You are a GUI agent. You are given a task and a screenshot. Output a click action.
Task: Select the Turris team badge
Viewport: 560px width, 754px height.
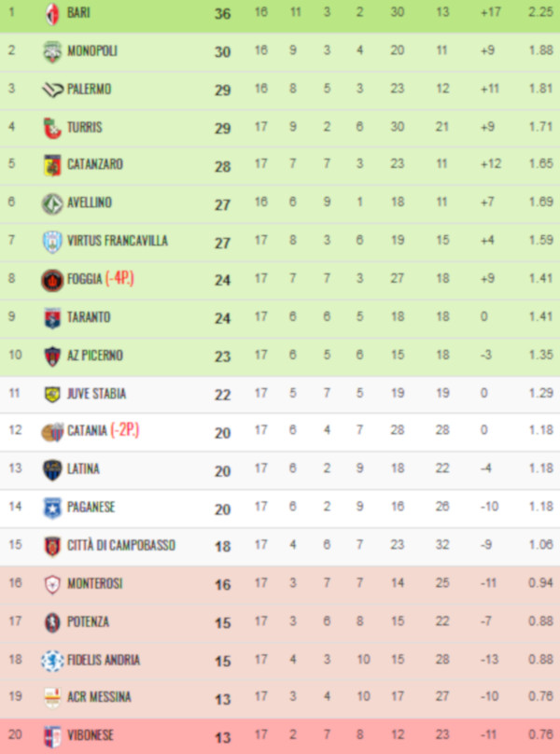tap(52, 128)
